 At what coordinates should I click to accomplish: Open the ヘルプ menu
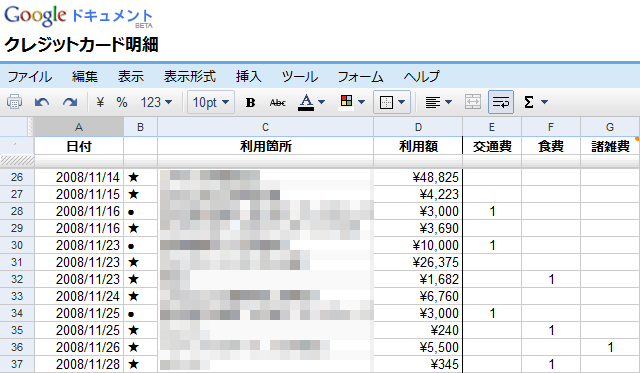(422, 76)
